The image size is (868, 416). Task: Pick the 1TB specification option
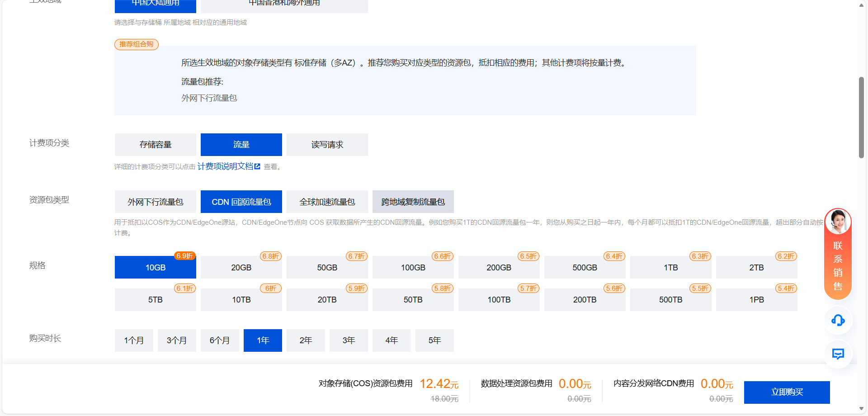click(670, 267)
